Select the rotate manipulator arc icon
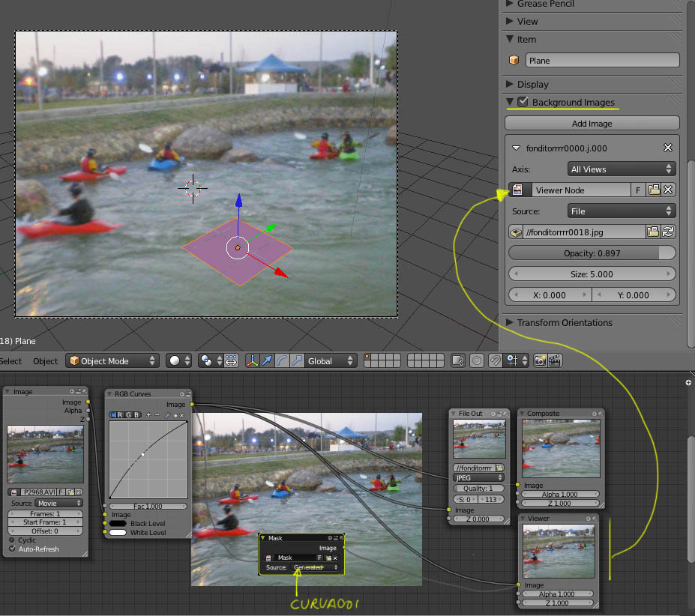 pyautogui.click(x=282, y=360)
